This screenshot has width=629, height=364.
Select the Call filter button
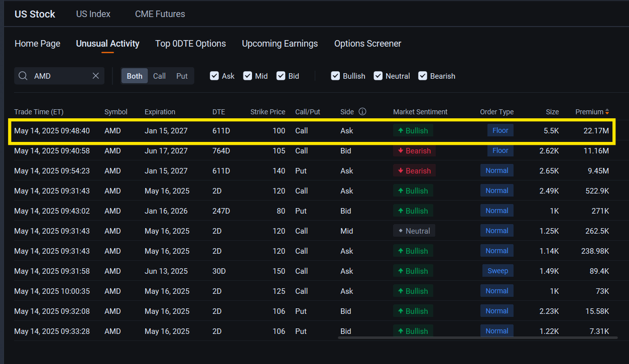pyautogui.click(x=159, y=76)
